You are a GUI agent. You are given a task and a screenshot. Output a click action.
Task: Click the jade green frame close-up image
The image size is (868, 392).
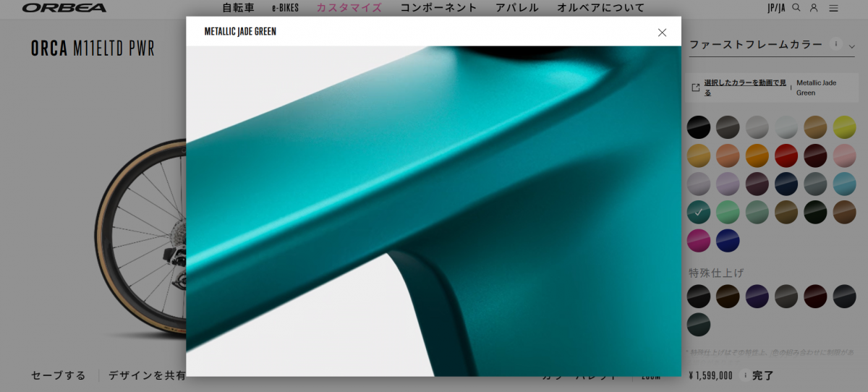pos(433,210)
